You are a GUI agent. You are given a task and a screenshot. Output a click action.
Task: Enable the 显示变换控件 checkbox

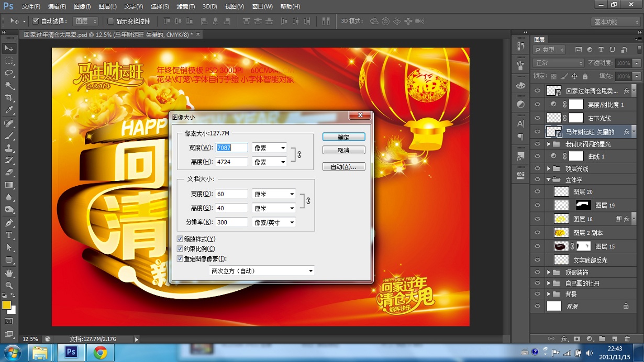110,21
